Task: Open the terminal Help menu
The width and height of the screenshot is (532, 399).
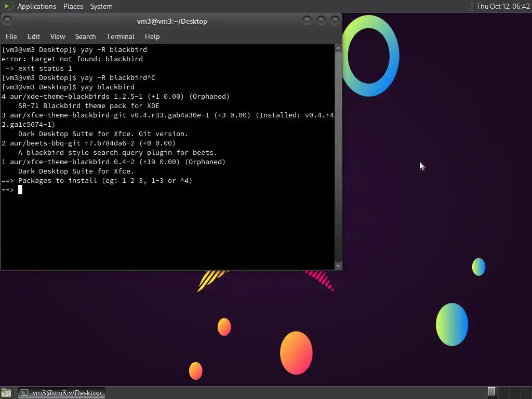Action: pos(152,36)
